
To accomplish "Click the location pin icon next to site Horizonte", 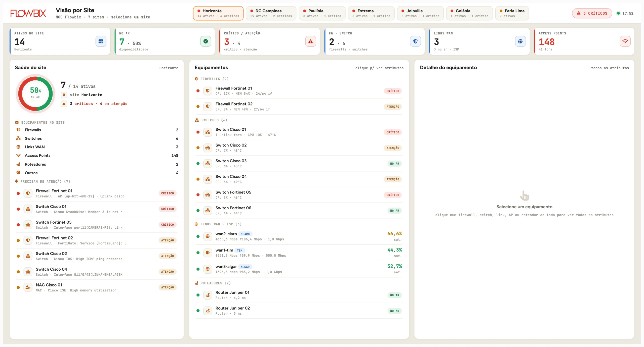I will click(64, 95).
